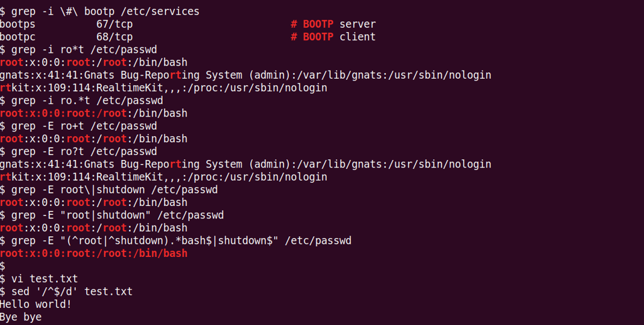Click the 'grep -i ro*t /etc/passwd' command
644x325 pixels.
coord(84,49)
